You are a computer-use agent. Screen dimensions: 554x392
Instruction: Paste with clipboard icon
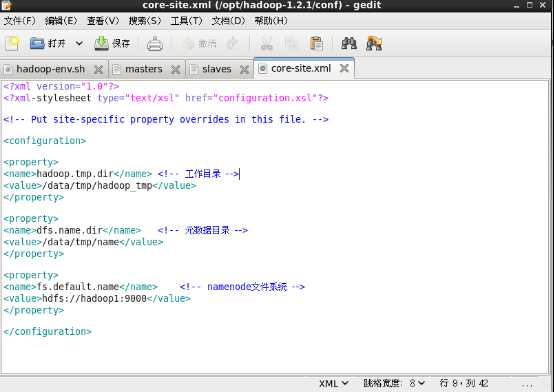(x=316, y=44)
